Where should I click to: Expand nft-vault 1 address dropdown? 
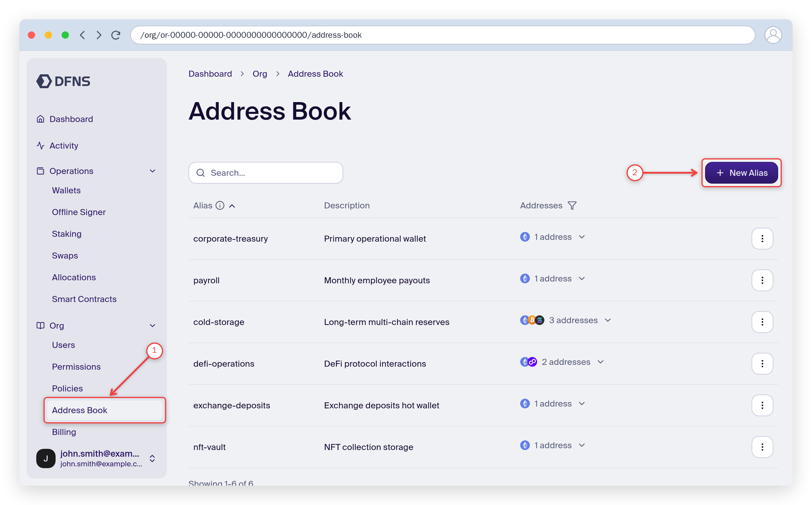[x=582, y=445]
